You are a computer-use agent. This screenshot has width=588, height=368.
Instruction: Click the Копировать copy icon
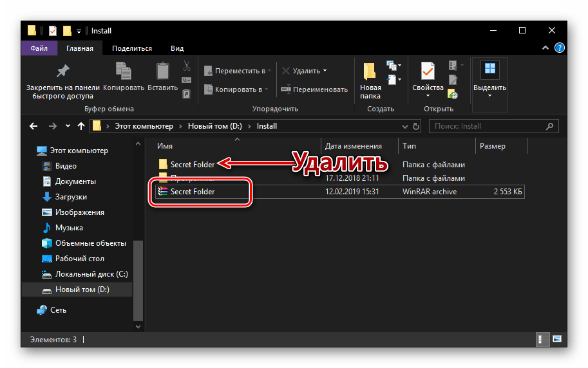coord(124,71)
